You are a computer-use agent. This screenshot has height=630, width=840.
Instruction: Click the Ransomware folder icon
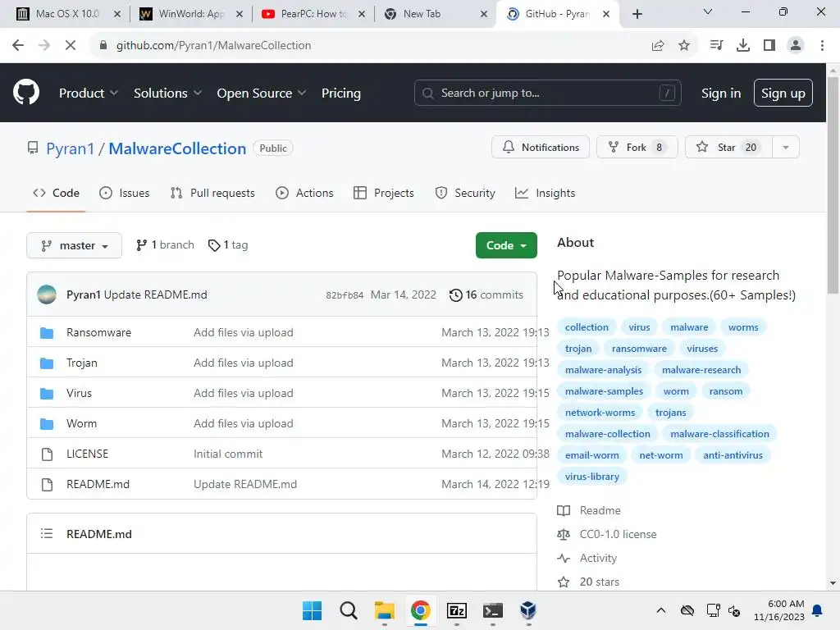click(x=47, y=333)
